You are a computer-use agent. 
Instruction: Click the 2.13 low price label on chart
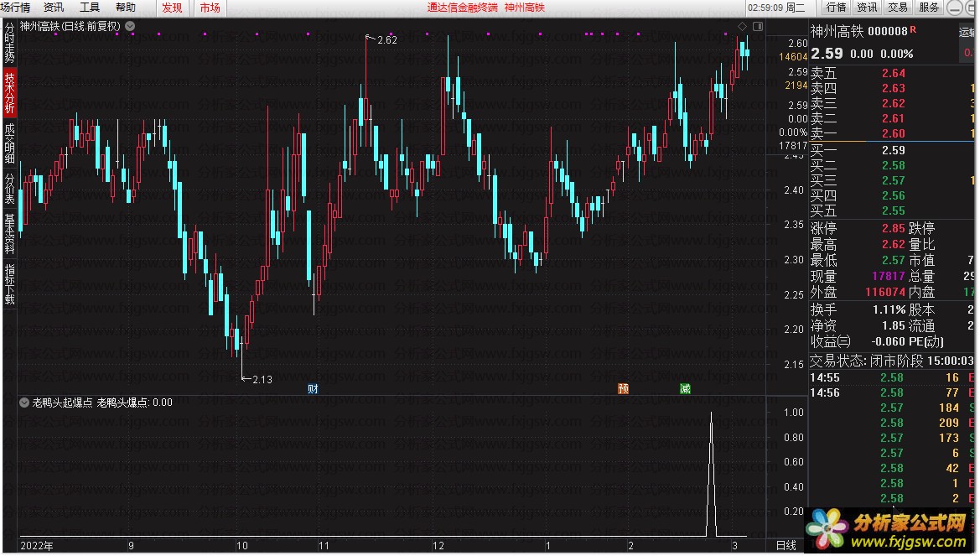pos(262,380)
